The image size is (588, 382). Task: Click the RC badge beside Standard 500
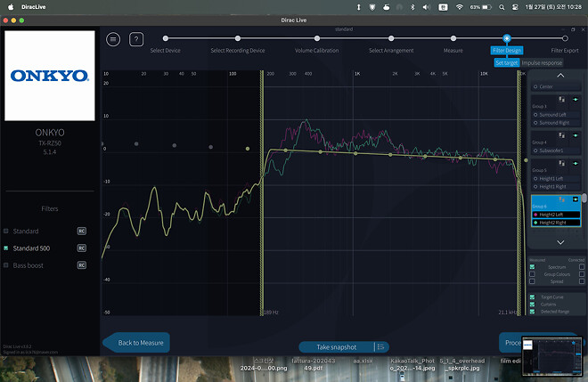(x=81, y=248)
